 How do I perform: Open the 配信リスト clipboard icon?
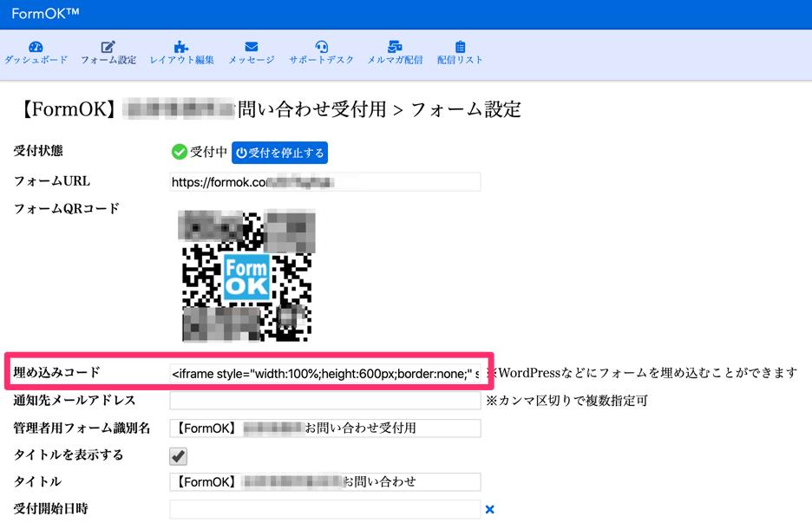pos(460,47)
